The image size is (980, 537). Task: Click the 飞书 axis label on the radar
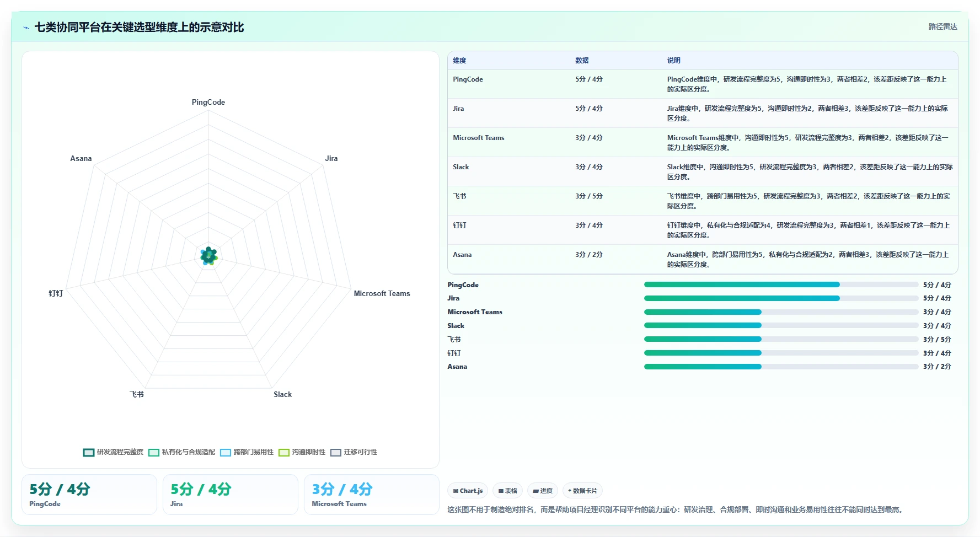[x=137, y=394]
